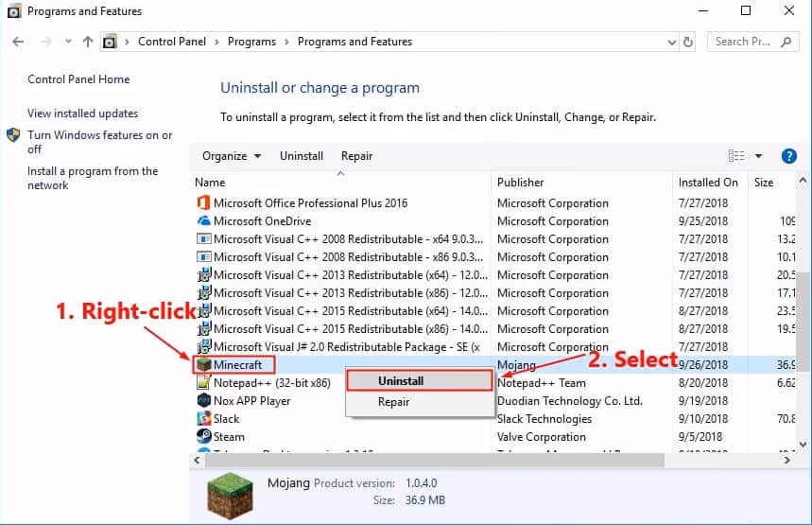
Task: Click the change view icon
Action: (x=735, y=156)
